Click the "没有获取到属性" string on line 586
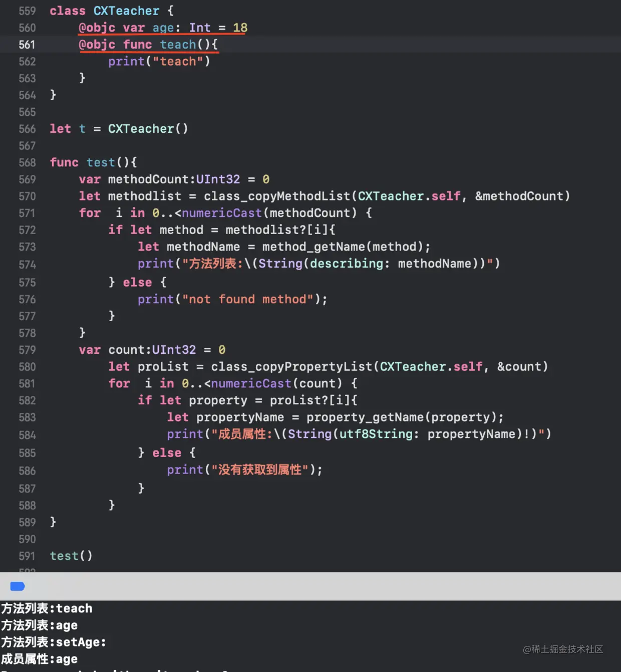621x672 pixels. (259, 470)
